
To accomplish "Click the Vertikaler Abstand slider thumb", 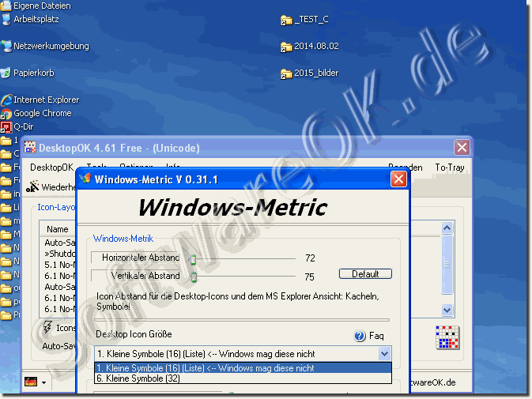I will 194,277.
